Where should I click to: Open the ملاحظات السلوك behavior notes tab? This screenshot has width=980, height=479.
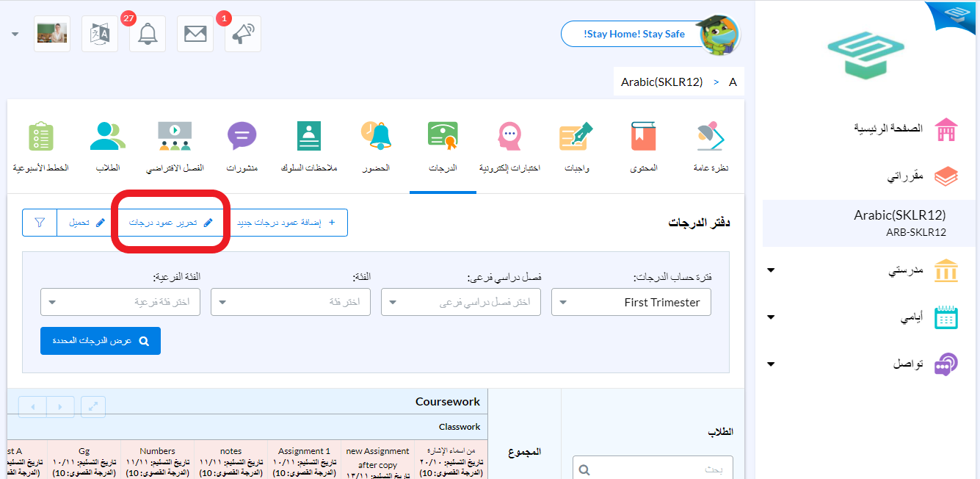click(309, 147)
